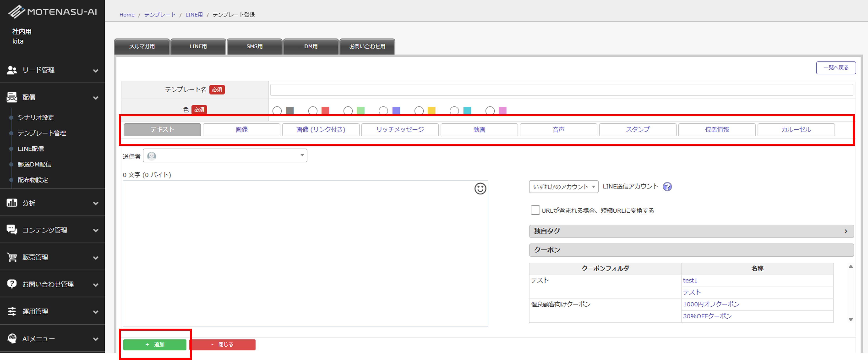Click the green 追加 button
This screenshot has height=360, width=868.
click(x=155, y=344)
